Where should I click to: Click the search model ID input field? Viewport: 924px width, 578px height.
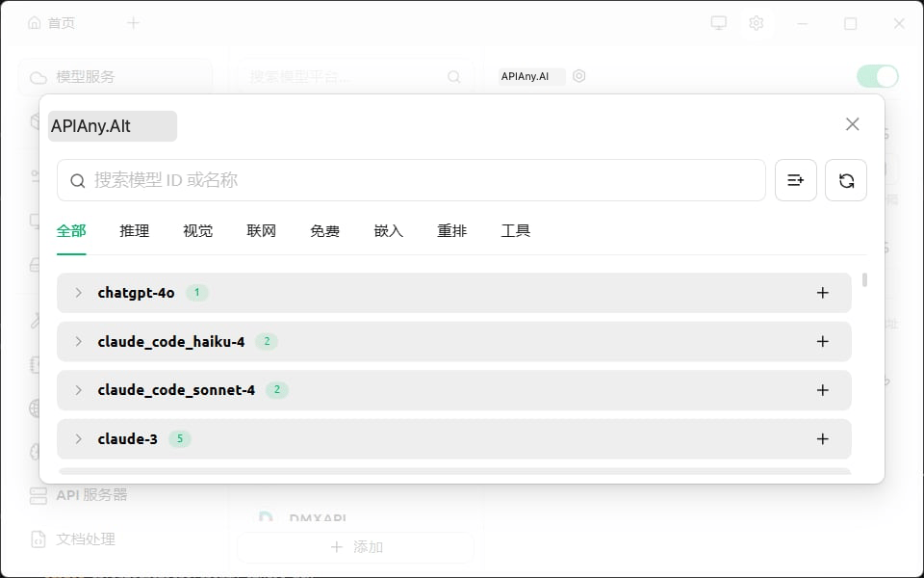[411, 180]
